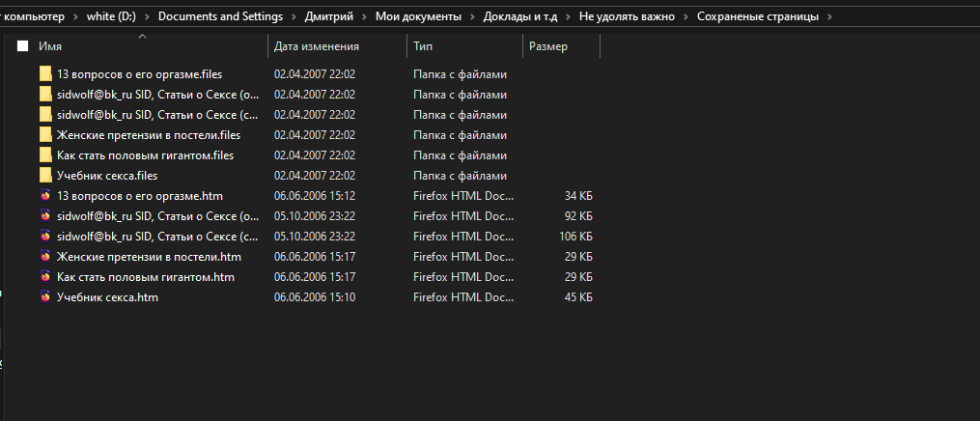Click the "Тип" column header
The width and height of the screenshot is (980, 421).
pos(423,46)
